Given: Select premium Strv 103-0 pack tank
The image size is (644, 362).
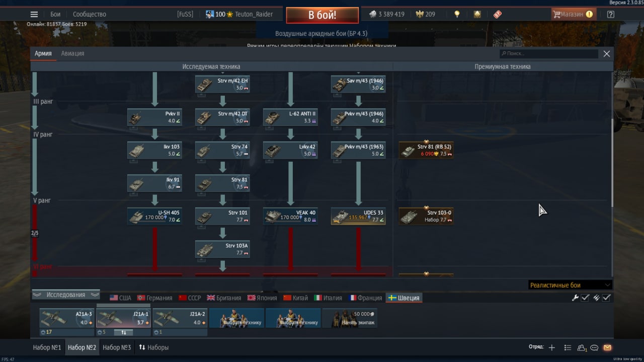Looking at the screenshot, I should (x=426, y=216).
